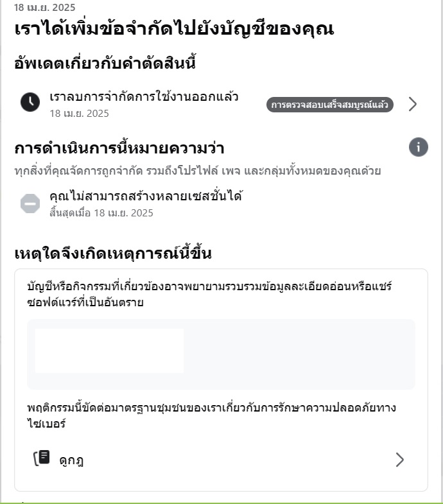Click the การตรวจสอบเสร็จสมบูรณ์แล้ว status badge
443x504 pixels.
pos(330,105)
